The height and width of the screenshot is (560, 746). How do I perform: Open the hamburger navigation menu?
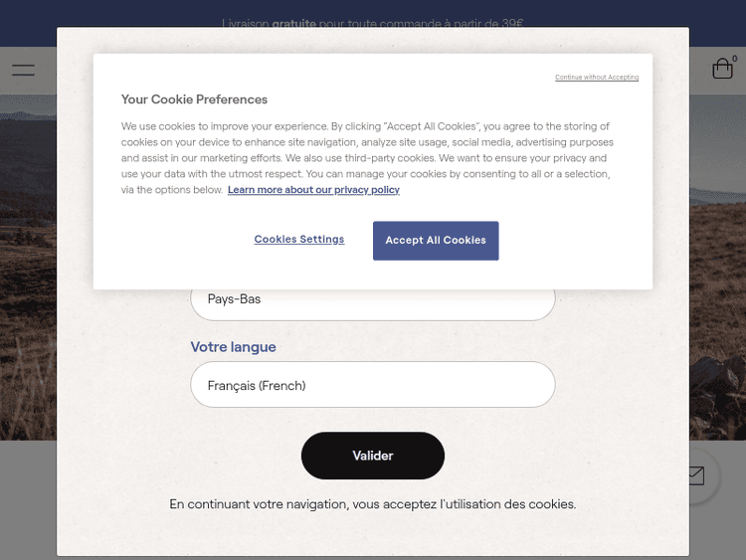[x=23, y=71]
